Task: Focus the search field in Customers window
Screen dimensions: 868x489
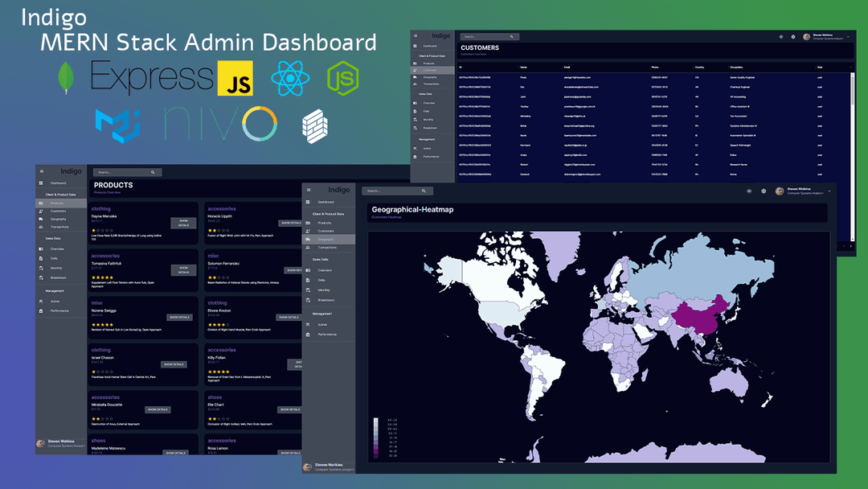Action: (x=489, y=36)
